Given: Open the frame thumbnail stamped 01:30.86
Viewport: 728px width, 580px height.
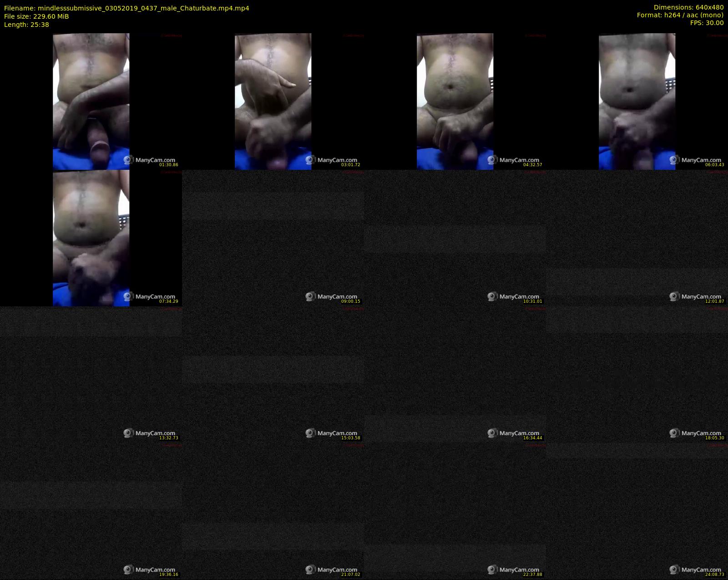Looking at the screenshot, I should click(x=91, y=102).
